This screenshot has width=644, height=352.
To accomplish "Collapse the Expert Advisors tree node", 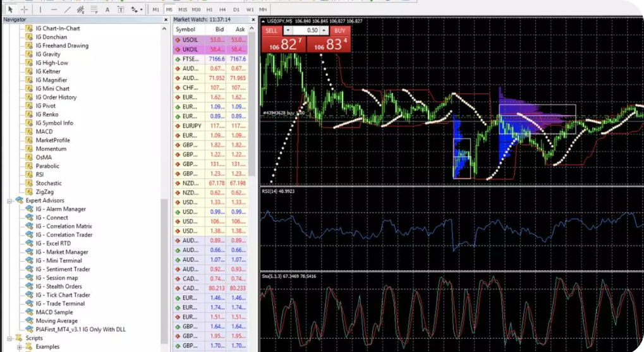I will click(10, 200).
